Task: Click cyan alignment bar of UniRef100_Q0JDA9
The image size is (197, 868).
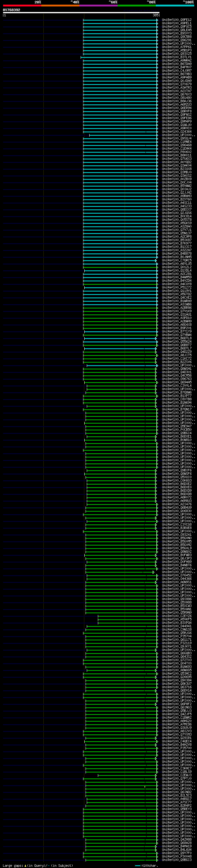Action: 121,81
